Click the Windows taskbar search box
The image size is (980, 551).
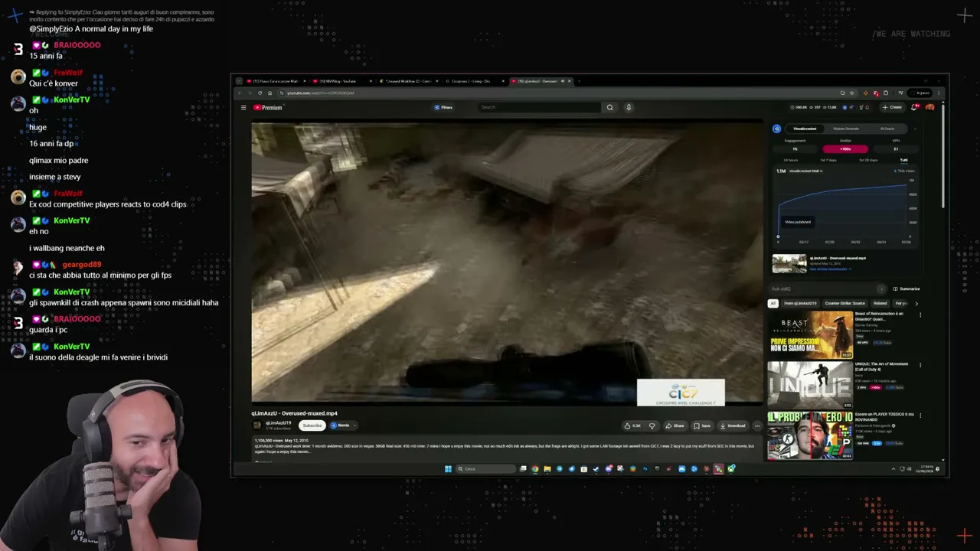(485, 469)
